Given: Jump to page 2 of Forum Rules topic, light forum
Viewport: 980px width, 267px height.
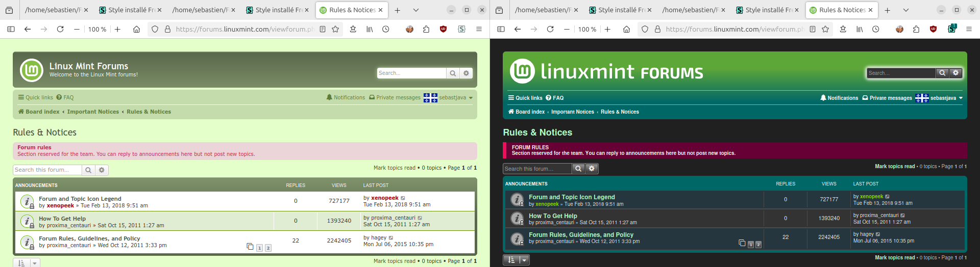Looking at the screenshot, I should pos(268,248).
